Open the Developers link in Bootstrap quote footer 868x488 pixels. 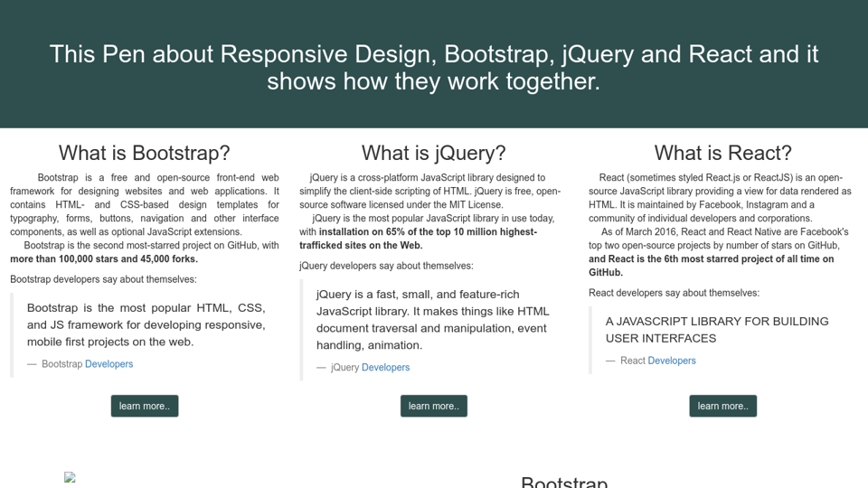(108, 364)
